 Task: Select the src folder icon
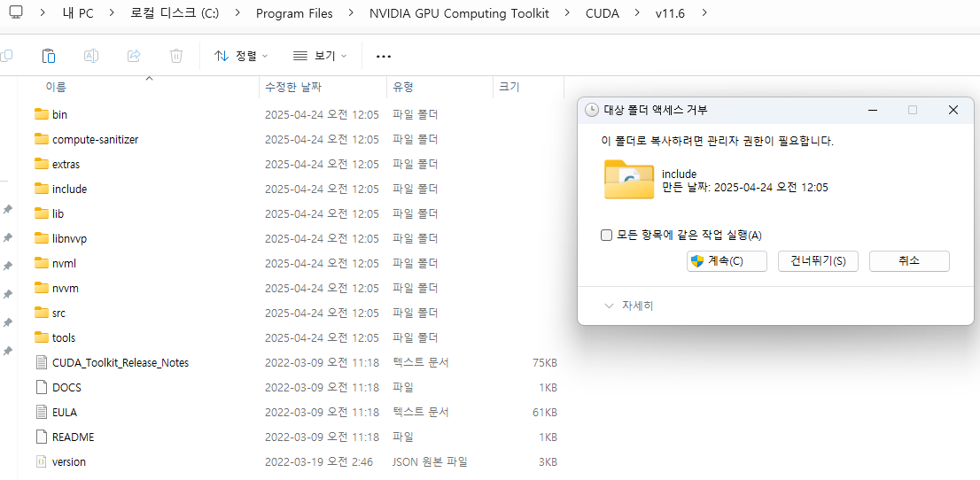click(x=42, y=313)
